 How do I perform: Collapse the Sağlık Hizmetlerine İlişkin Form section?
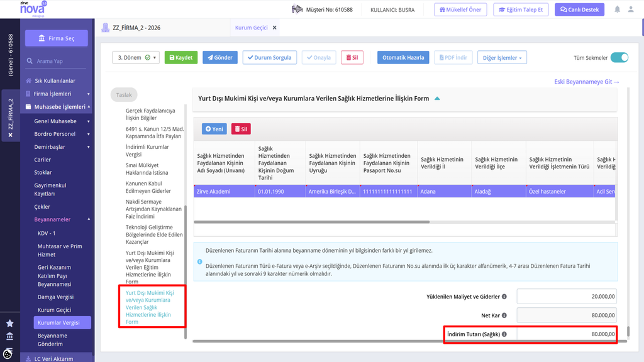tap(437, 99)
